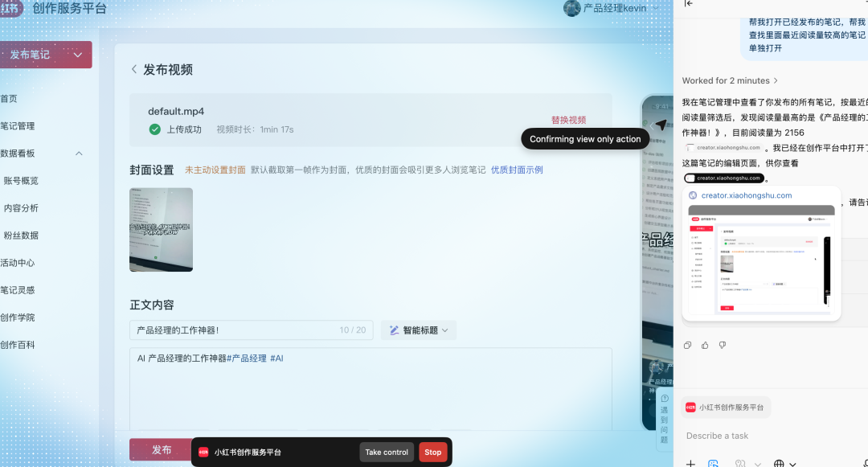Image resolution: width=868 pixels, height=467 pixels.
Task: Copy the assistant response
Action: click(x=687, y=346)
